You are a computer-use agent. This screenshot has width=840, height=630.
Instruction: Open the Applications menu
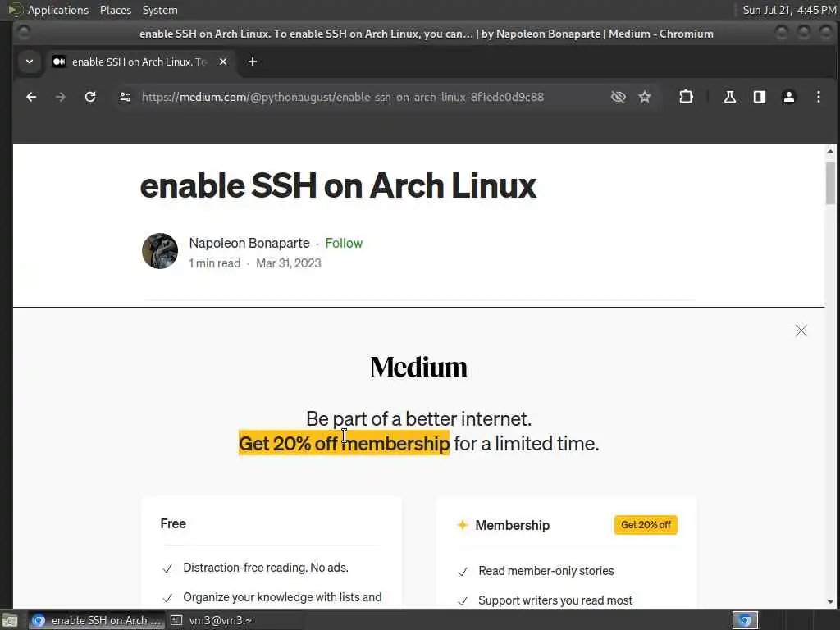click(57, 10)
